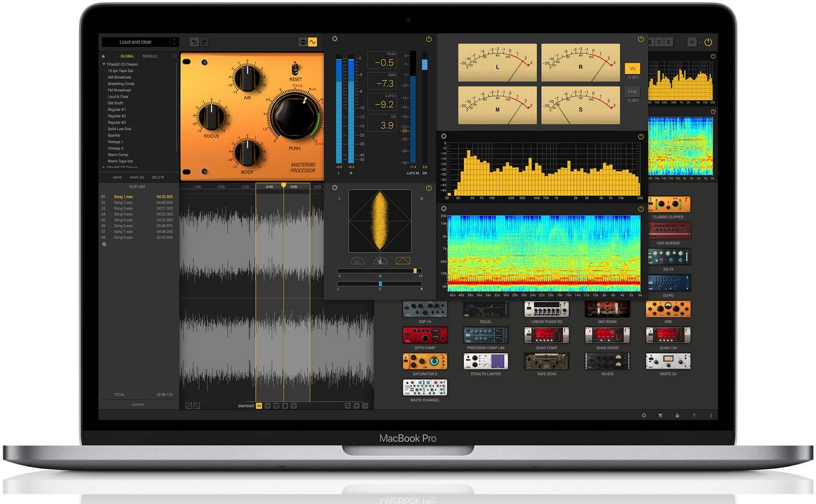The width and height of the screenshot is (816, 504).
Task: Open the shop cart icon in footer
Action: [x=661, y=415]
